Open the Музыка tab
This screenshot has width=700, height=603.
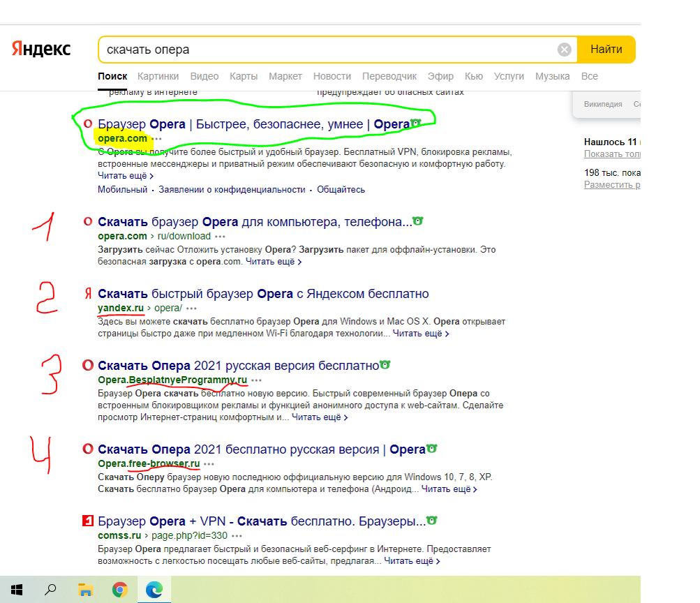click(x=553, y=76)
